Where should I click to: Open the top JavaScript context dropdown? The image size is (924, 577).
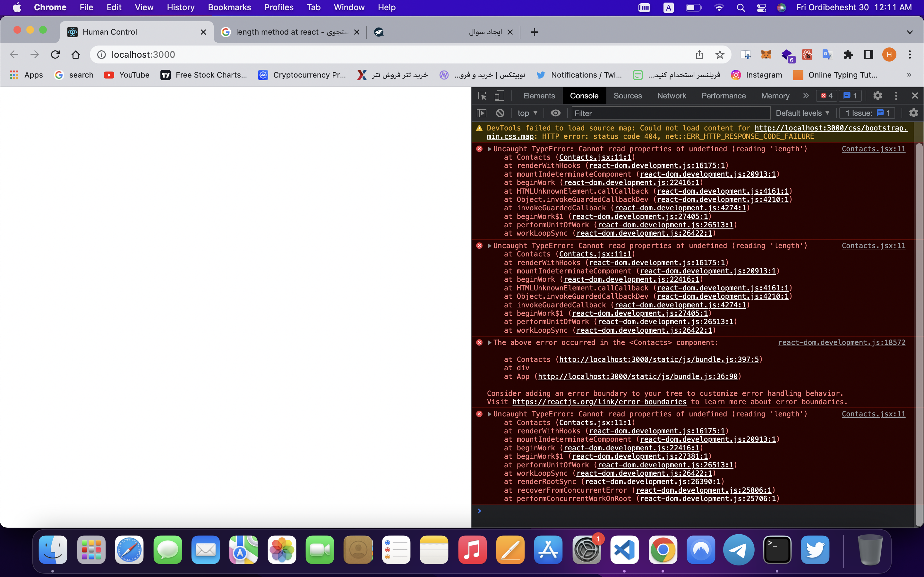(x=527, y=113)
